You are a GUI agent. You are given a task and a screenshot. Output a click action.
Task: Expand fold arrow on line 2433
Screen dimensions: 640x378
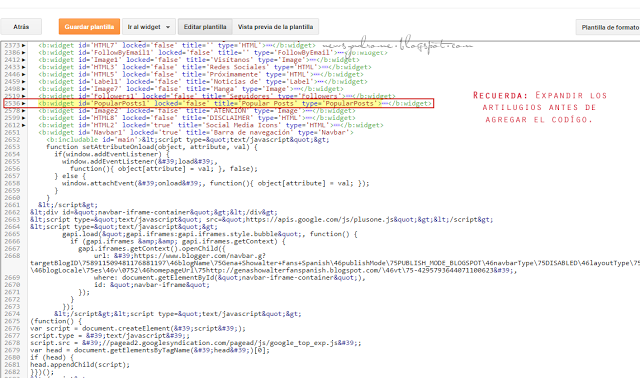[x=24, y=67]
